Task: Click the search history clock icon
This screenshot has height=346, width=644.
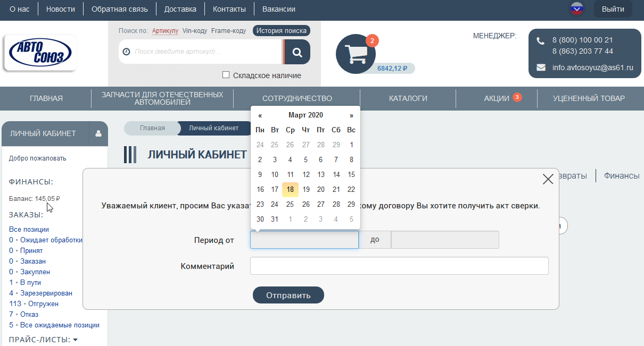Action: pos(126,52)
